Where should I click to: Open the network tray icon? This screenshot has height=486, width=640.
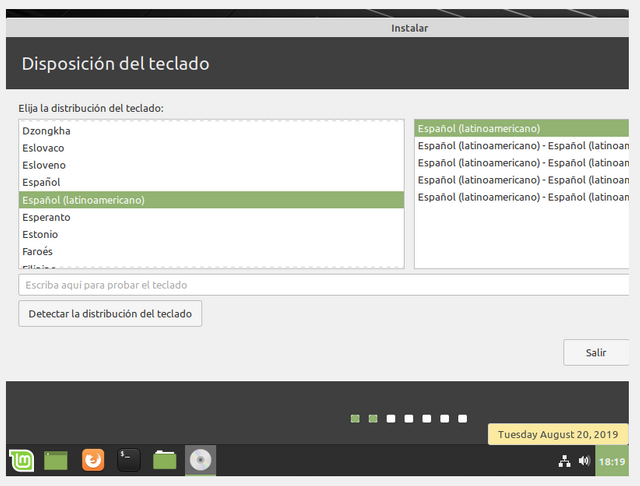tap(564, 461)
